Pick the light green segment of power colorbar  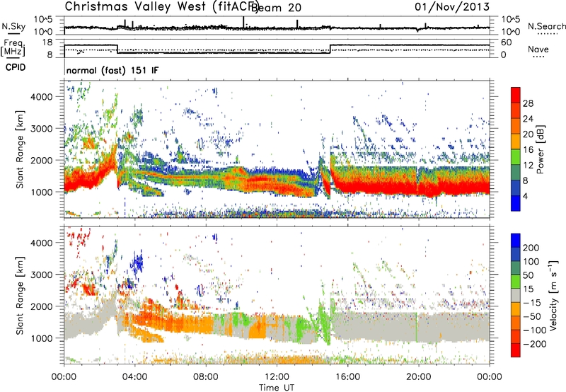coord(516,157)
